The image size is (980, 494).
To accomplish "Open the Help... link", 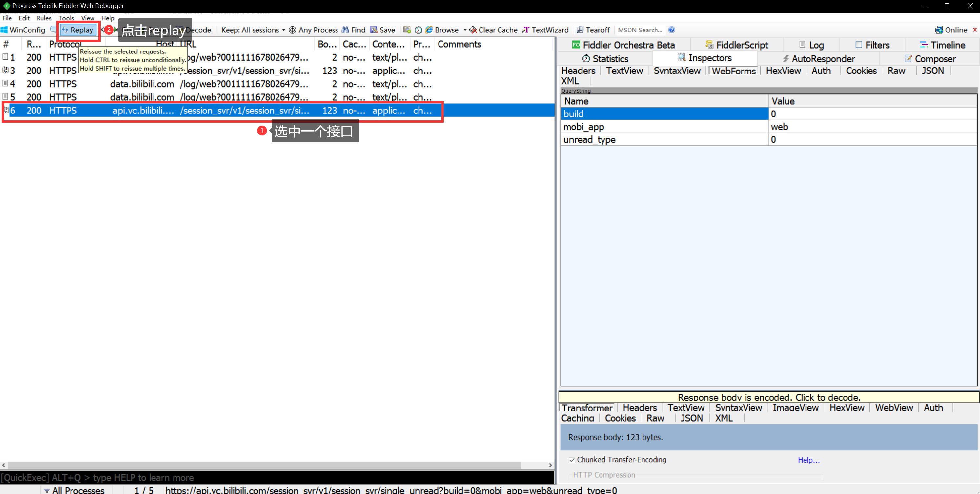I will click(x=808, y=460).
